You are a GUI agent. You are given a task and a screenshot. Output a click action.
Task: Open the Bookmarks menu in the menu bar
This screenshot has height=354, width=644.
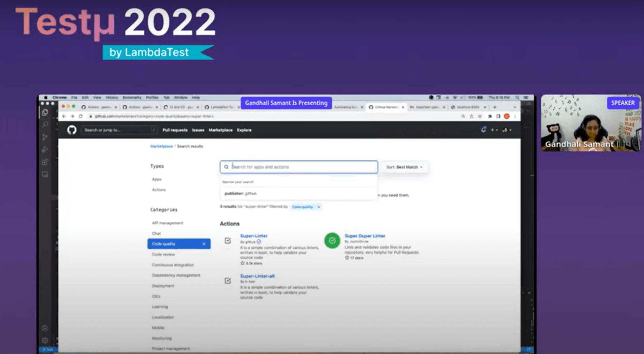(132, 97)
